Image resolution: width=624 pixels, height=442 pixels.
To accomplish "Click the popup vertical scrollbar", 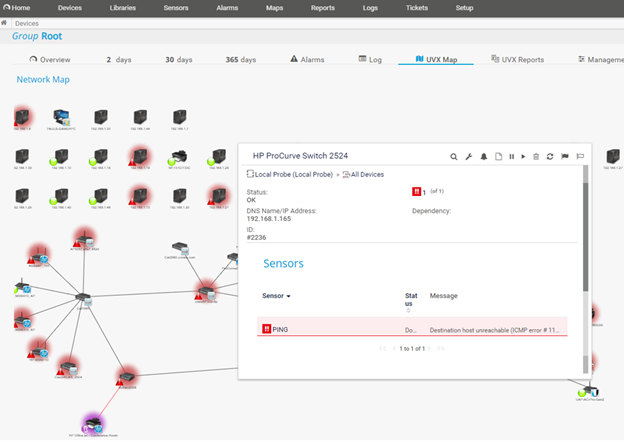I will click(586, 230).
